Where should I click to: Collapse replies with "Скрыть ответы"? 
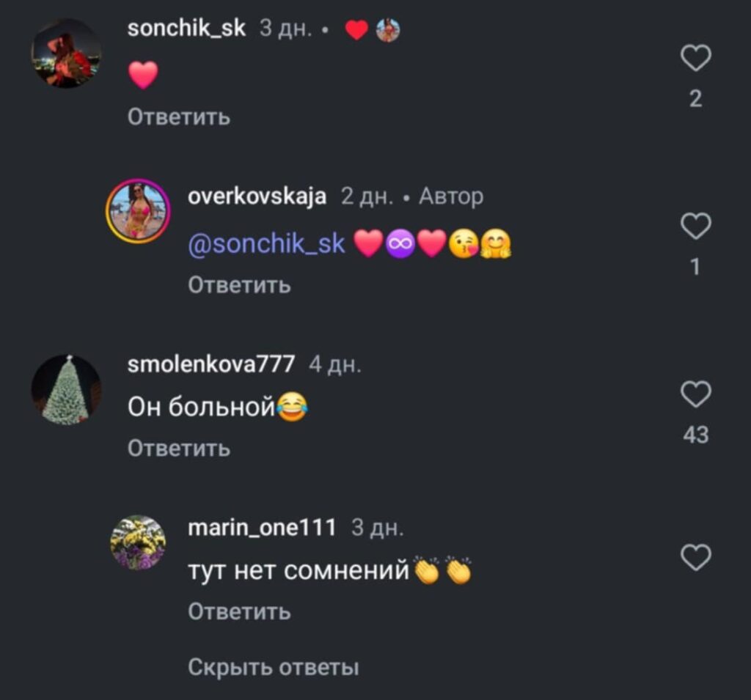click(273, 667)
